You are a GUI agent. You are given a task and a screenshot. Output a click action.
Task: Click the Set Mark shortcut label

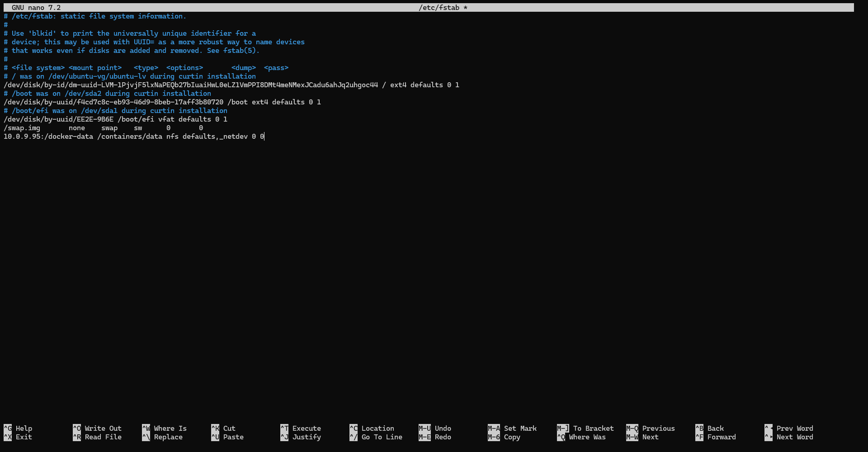click(x=520, y=428)
